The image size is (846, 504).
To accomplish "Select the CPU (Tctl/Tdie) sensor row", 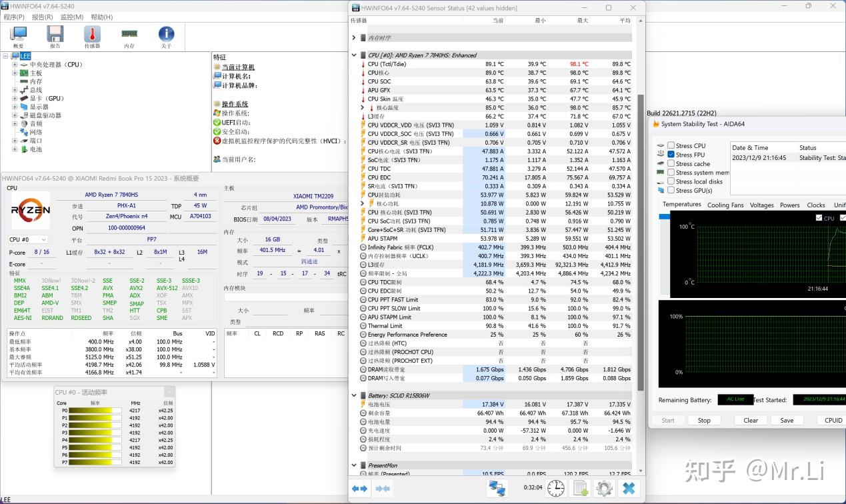I will (x=493, y=64).
